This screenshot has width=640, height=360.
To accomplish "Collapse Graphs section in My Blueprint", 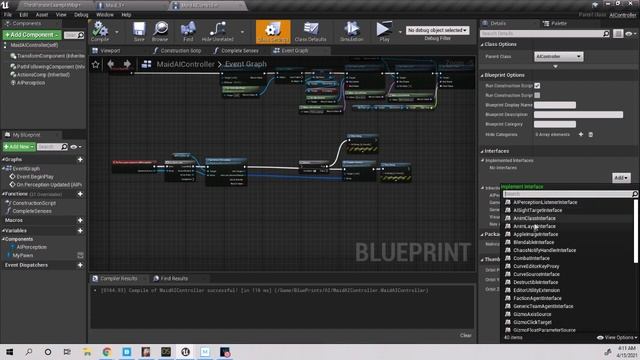I will [x=3, y=160].
